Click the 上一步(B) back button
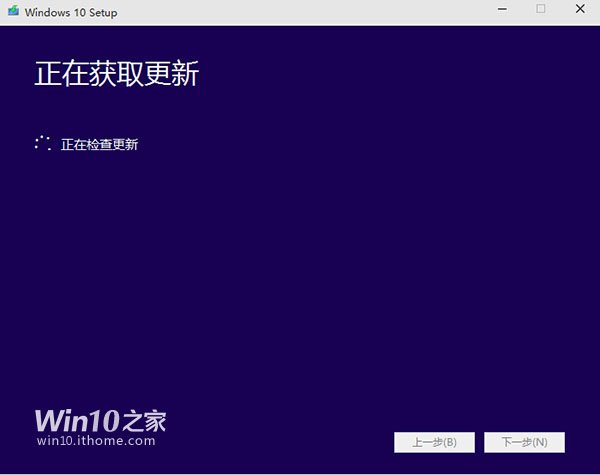The height and width of the screenshot is (475, 600). click(x=434, y=442)
